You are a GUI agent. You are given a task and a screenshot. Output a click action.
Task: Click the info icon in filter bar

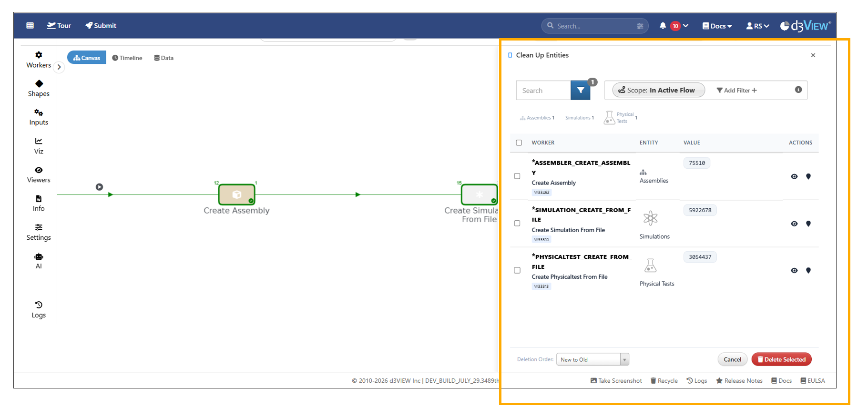pos(798,90)
